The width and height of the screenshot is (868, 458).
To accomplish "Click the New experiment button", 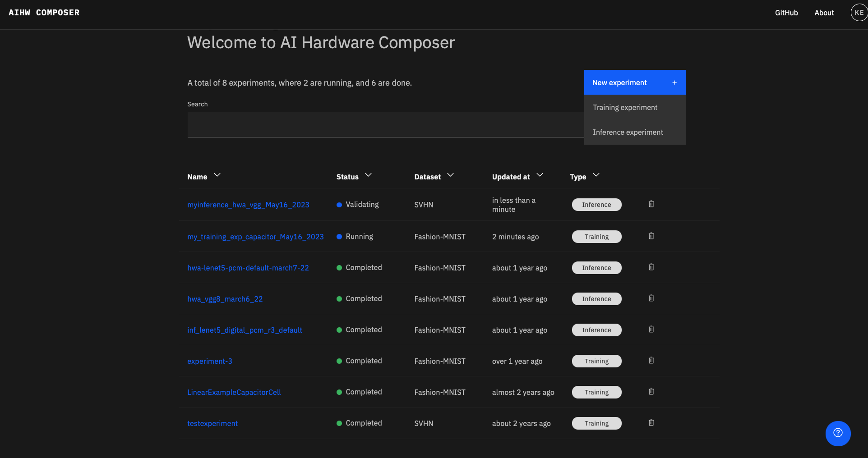I will [x=634, y=82].
